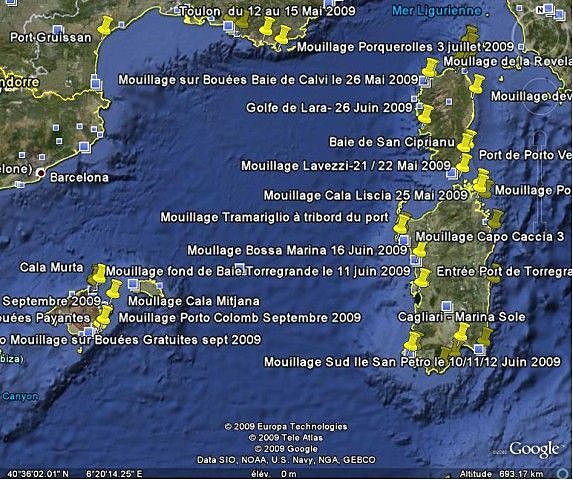Select the Baie de Calvi pushpin marker
573x480 pixels.
pos(430,68)
